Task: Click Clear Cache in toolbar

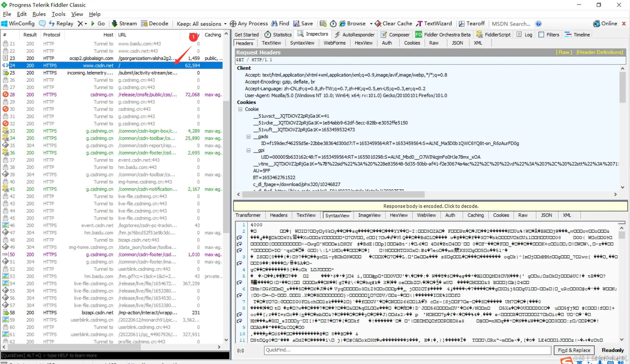Action: pos(393,24)
